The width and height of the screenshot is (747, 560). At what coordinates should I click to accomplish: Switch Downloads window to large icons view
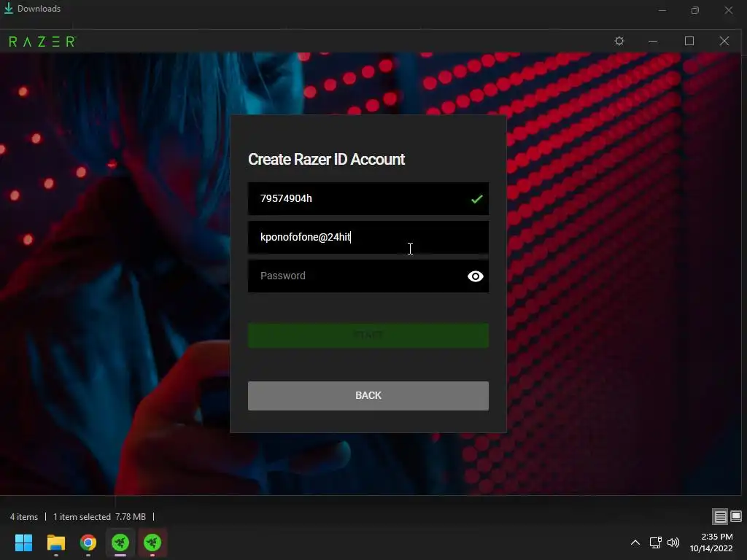tap(736, 516)
